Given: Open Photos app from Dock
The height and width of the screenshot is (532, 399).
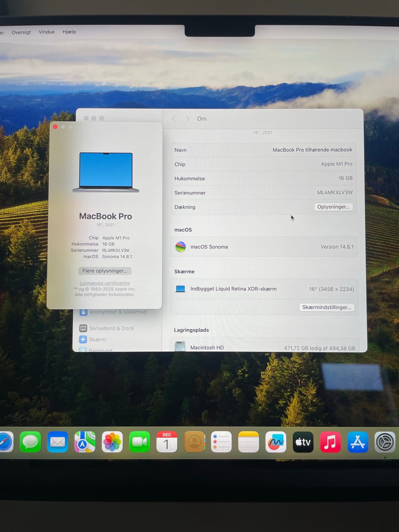Looking at the screenshot, I should (112, 442).
